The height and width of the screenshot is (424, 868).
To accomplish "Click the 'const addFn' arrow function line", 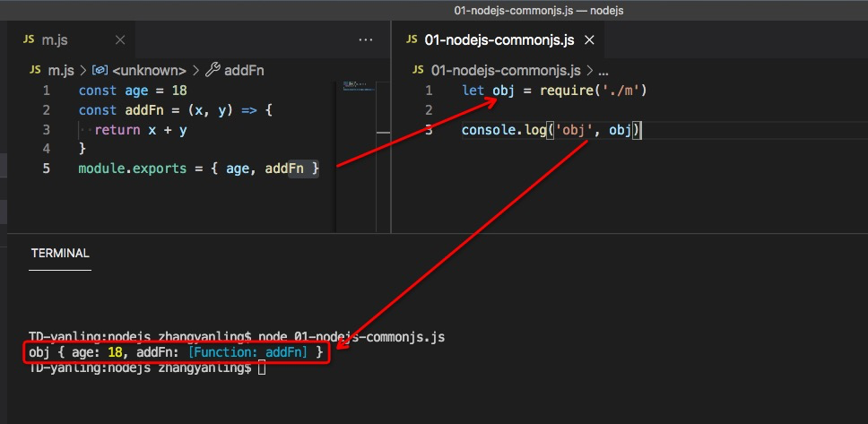I will coord(176,110).
